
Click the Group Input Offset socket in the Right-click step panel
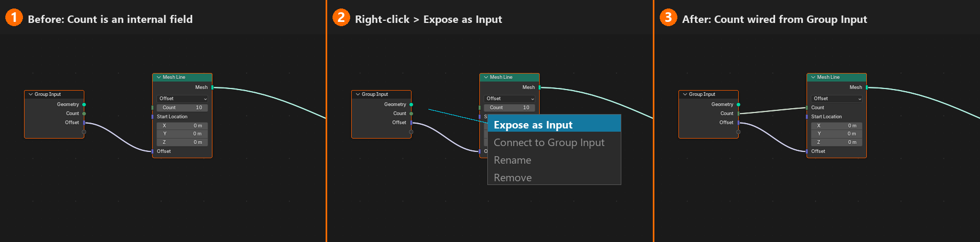411,123
